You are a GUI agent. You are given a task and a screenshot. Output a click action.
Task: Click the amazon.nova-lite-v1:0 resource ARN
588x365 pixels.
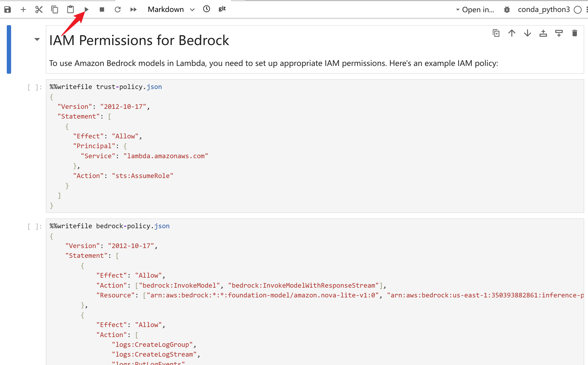263,295
